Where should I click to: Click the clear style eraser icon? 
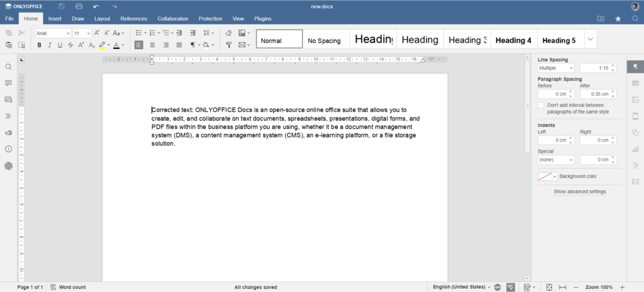tap(228, 33)
